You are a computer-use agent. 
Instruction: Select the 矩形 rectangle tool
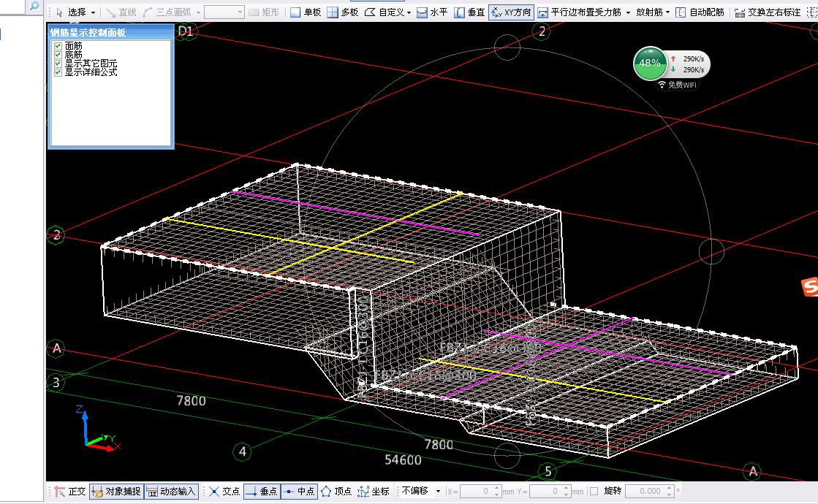(265, 12)
